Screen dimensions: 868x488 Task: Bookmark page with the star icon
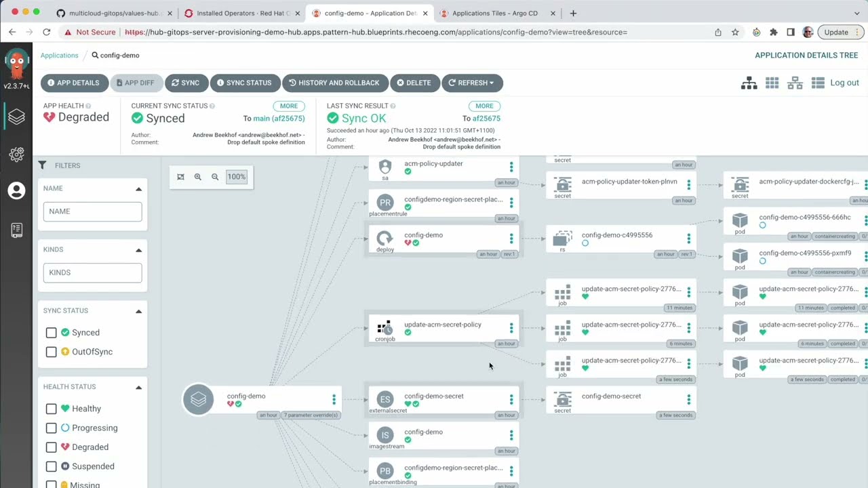click(735, 32)
